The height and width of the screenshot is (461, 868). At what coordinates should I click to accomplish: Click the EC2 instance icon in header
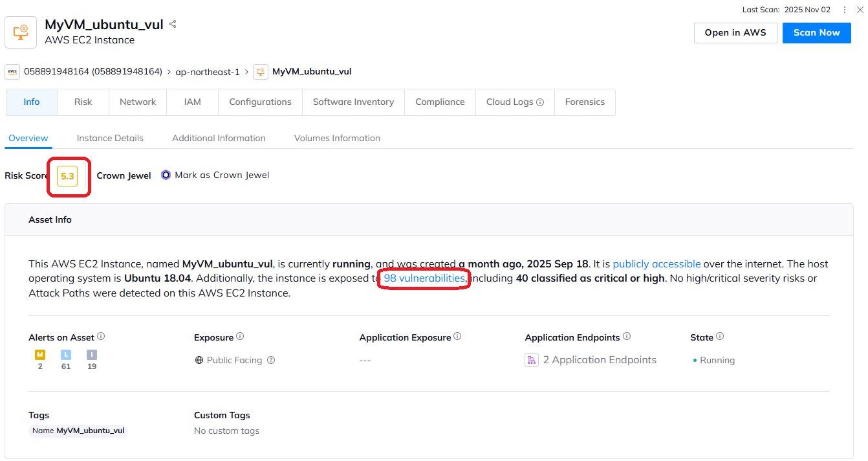click(x=21, y=32)
